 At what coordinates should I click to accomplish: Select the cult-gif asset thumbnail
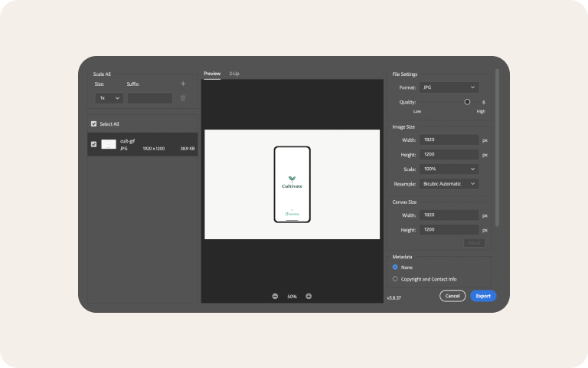coord(109,144)
